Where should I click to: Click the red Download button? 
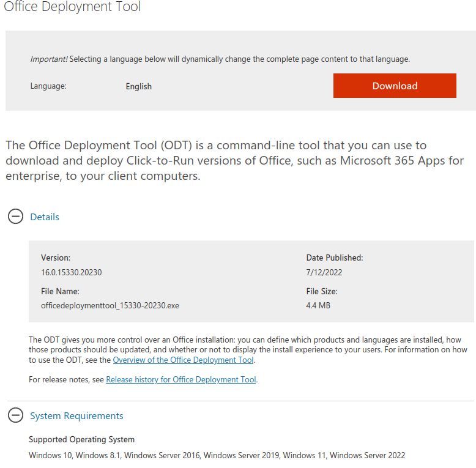pyautogui.click(x=395, y=86)
